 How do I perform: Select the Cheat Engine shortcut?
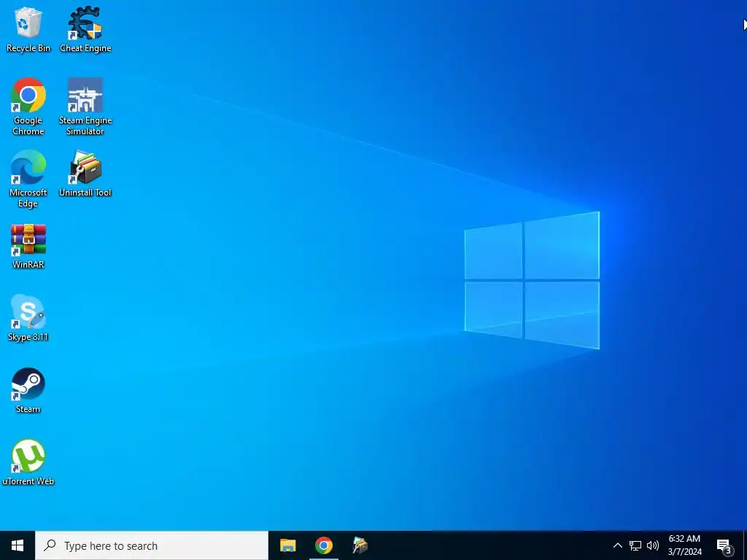click(x=85, y=29)
